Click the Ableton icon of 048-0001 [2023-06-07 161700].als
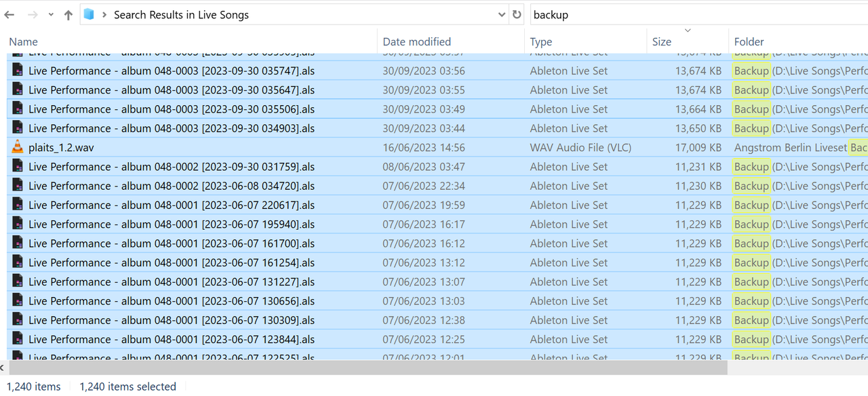The width and height of the screenshot is (868, 396). tap(18, 243)
